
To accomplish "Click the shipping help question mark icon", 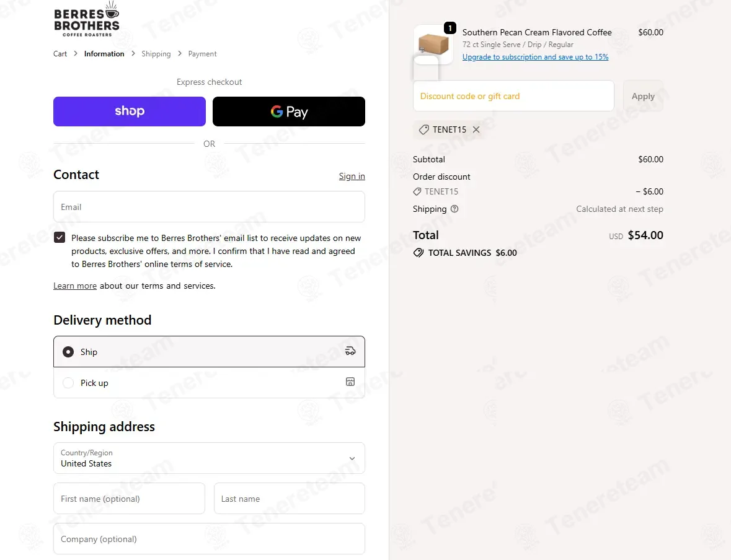I will coord(454,209).
